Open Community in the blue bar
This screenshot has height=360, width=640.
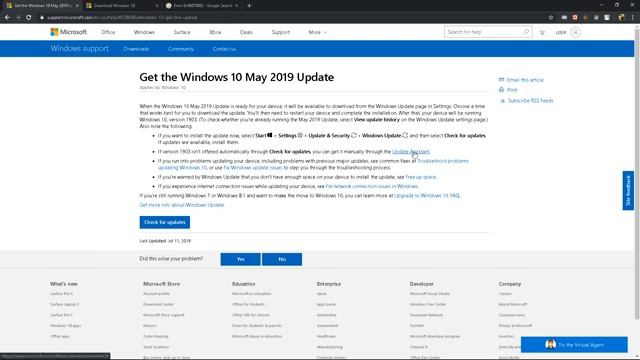(181, 49)
